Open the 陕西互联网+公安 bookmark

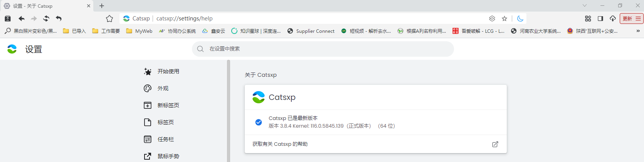[592, 31]
